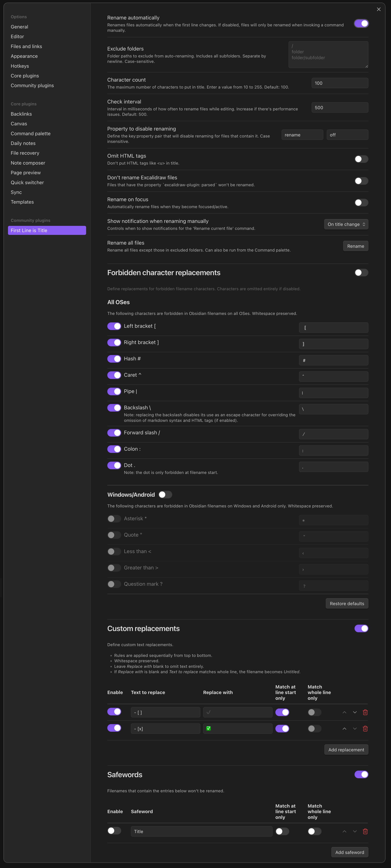The height and width of the screenshot is (868, 391).
Task: Enable Omit HTML tags switch
Action: coord(361,159)
